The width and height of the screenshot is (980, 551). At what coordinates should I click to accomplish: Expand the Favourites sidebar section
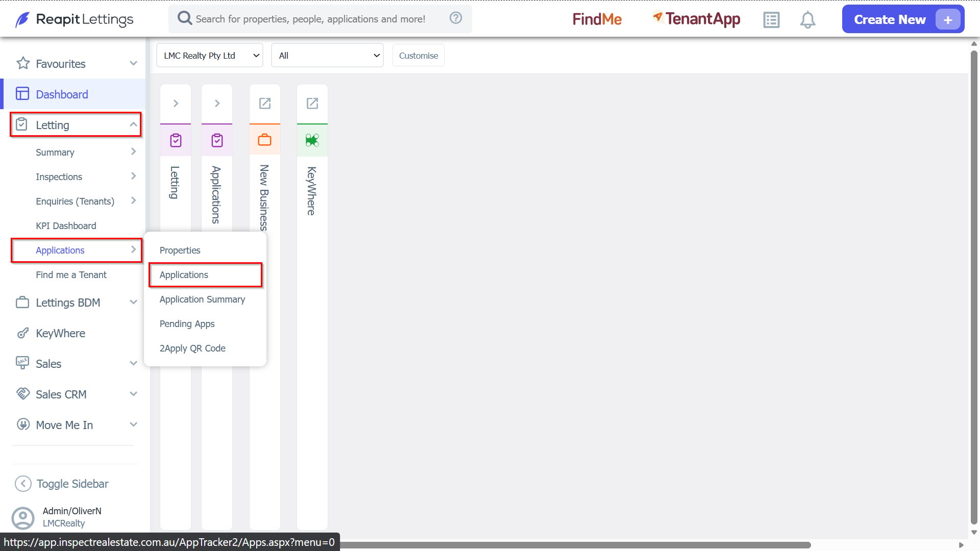77,64
